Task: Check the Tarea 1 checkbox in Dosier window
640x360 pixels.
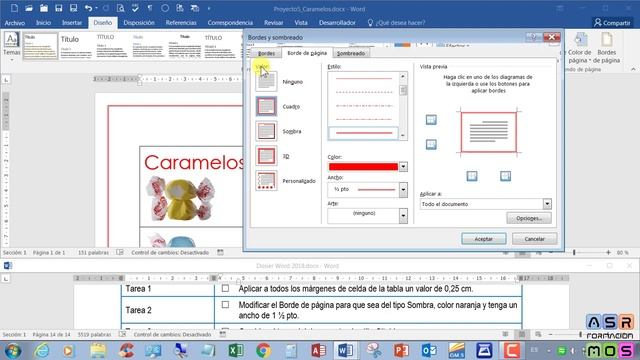Action: pyautogui.click(x=225, y=289)
